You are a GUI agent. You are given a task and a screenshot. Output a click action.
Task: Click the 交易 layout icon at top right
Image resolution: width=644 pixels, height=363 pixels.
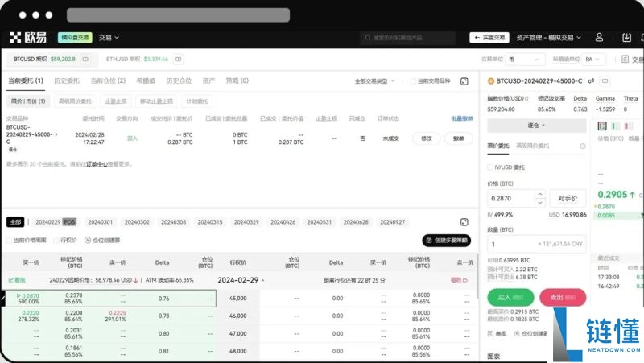coord(625,59)
